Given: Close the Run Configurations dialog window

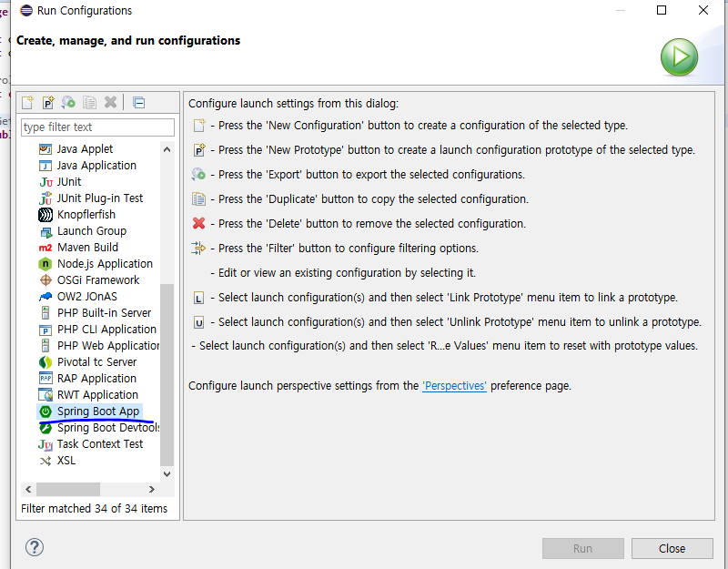Looking at the screenshot, I should pyautogui.click(x=703, y=10).
